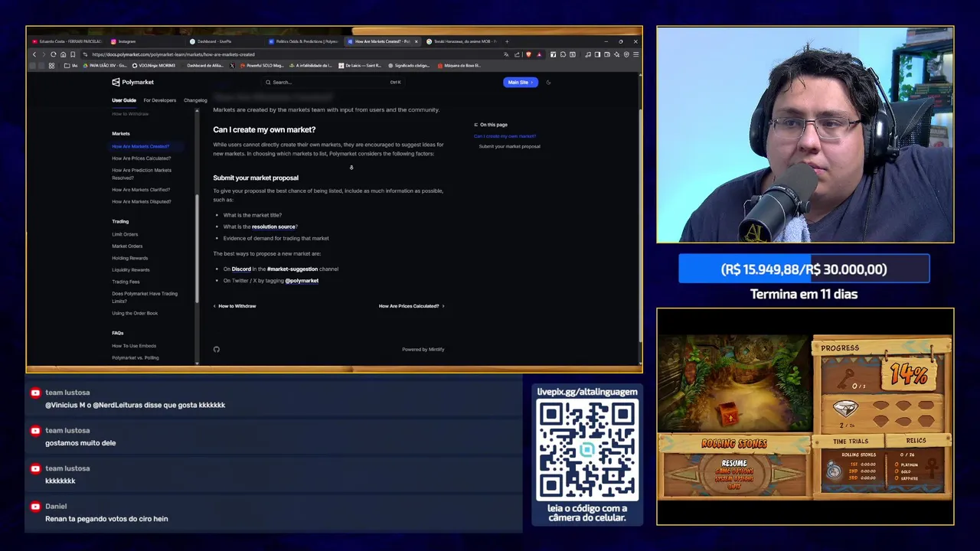Open the Trading Fees sidebar link
Viewport: 980px width, 551px height.
126,282
